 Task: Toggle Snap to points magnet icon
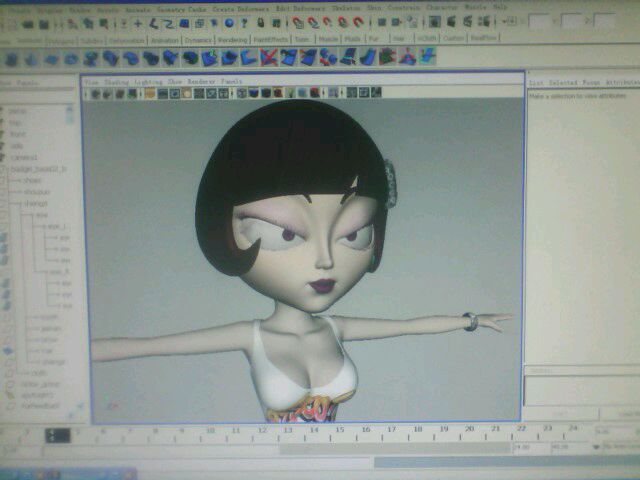tap(328, 22)
